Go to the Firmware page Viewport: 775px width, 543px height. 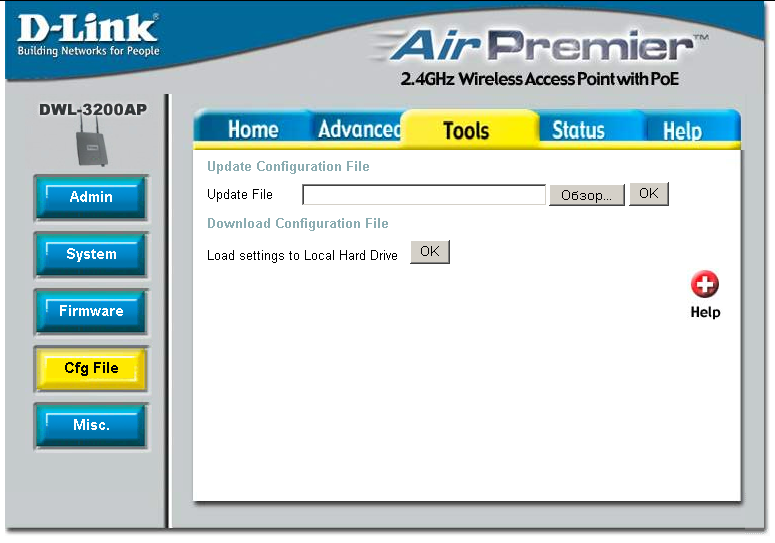(91, 311)
